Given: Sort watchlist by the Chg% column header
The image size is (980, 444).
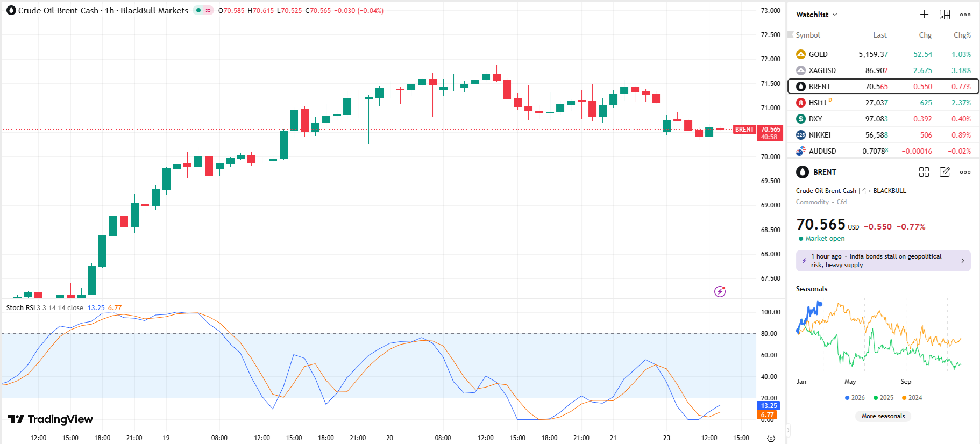Looking at the screenshot, I should (x=962, y=35).
